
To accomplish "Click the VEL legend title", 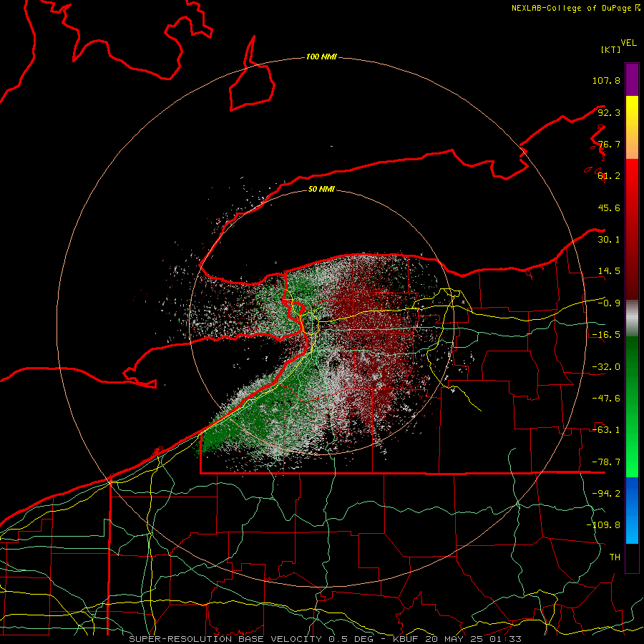I will [x=628, y=43].
